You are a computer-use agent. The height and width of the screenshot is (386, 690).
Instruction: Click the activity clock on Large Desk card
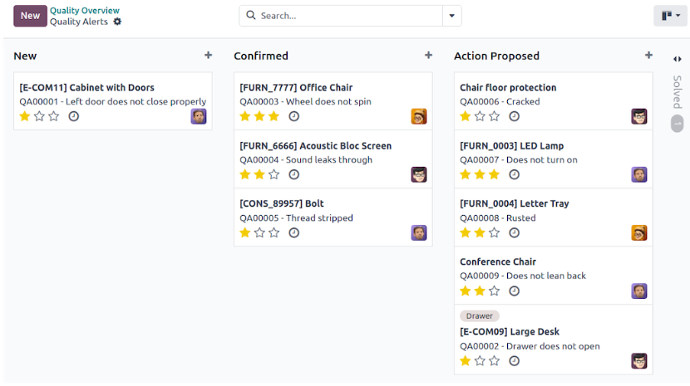(x=514, y=361)
